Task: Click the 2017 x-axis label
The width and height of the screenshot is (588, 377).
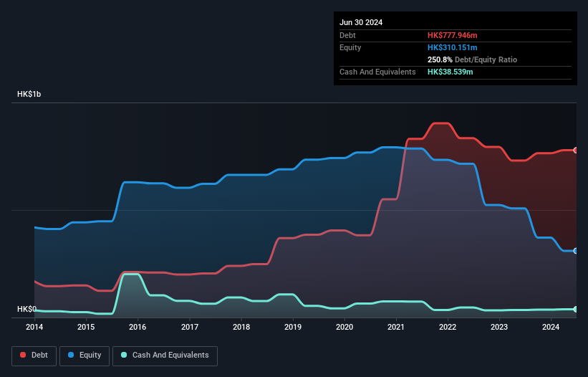Action: tap(190, 327)
